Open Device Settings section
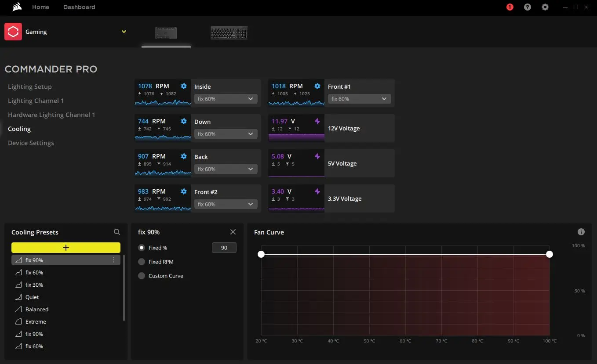This screenshot has width=597, height=364. point(31,143)
